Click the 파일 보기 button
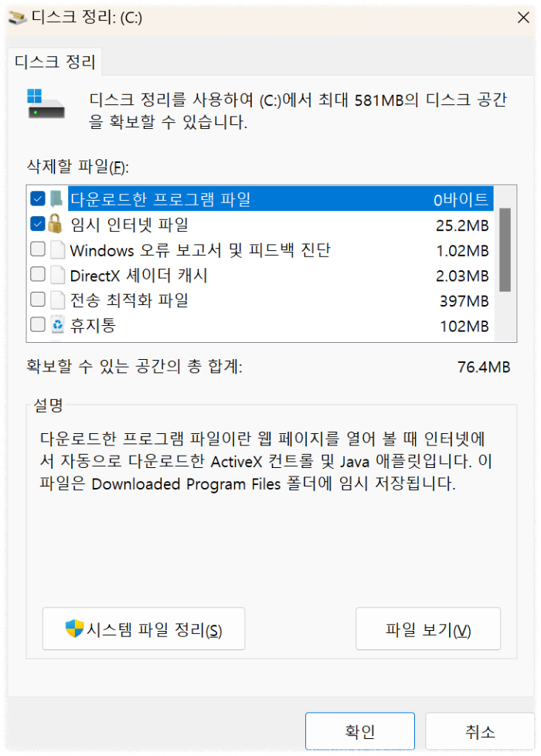This screenshot has height=756, width=541. 428,629
